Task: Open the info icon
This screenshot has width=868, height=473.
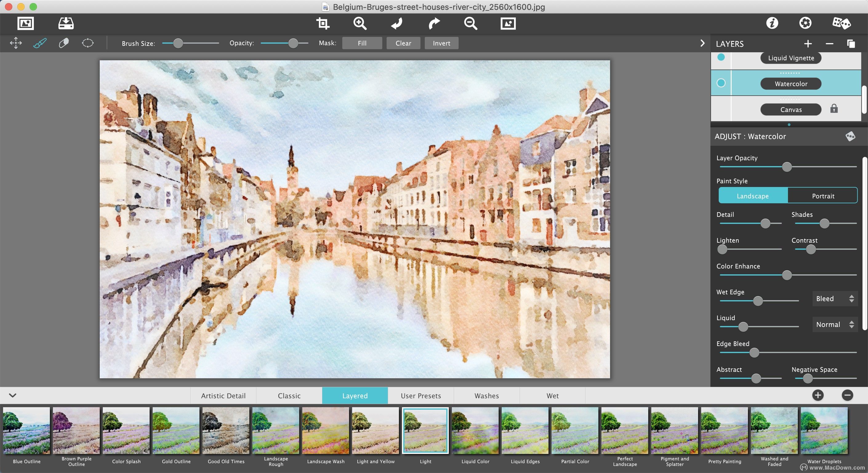Action: [x=772, y=23]
